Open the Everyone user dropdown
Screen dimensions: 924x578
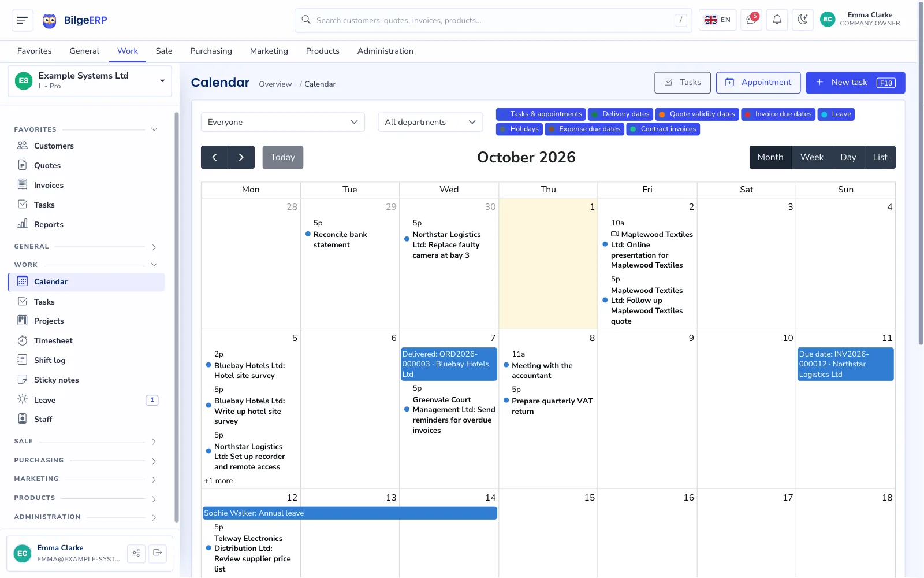point(283,122)
